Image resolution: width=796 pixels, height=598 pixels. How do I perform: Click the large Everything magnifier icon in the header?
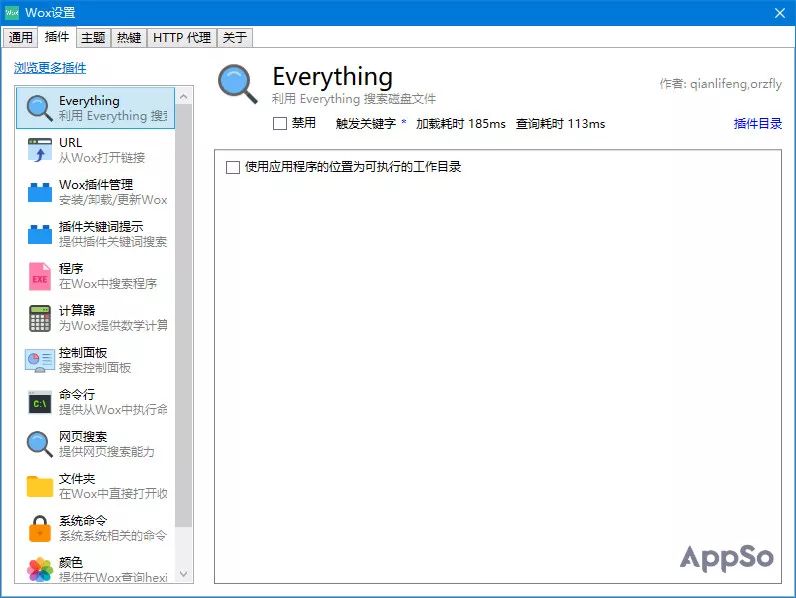[237, 84]
